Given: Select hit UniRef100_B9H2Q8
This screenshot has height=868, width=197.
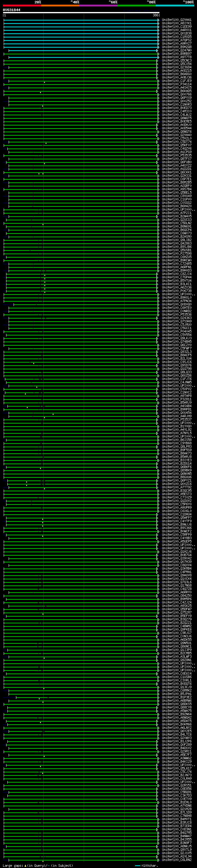Looking at the screenshot, I should (176, 47).
